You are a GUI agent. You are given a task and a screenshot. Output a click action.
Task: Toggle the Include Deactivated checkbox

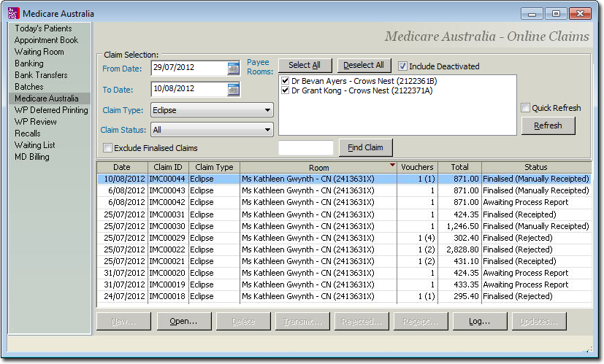403,66
